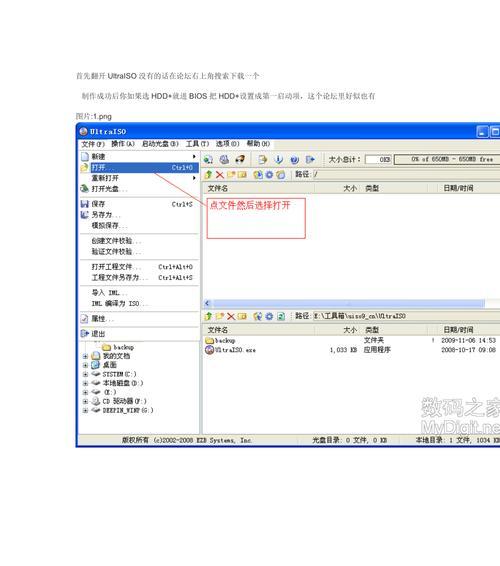This screenshot has width=500, height=566.
Task: Click the 0% of 650MB capacity bar
Action: click(x=447, y=159)
